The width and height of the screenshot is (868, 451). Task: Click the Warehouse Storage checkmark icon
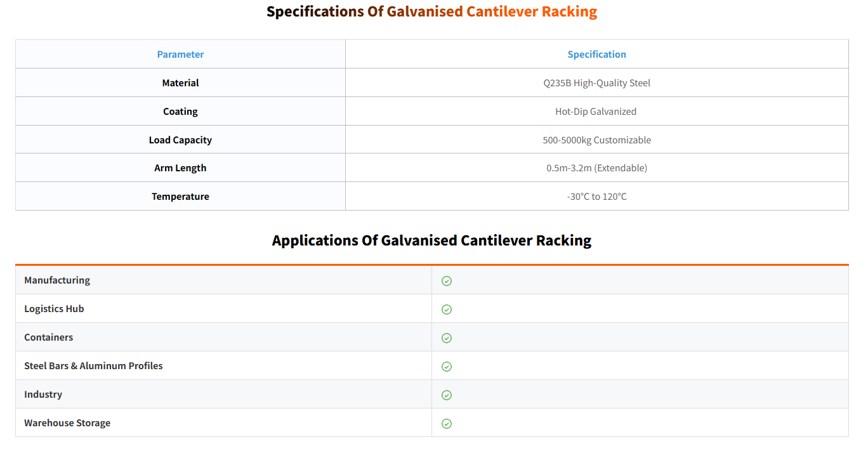447,424
